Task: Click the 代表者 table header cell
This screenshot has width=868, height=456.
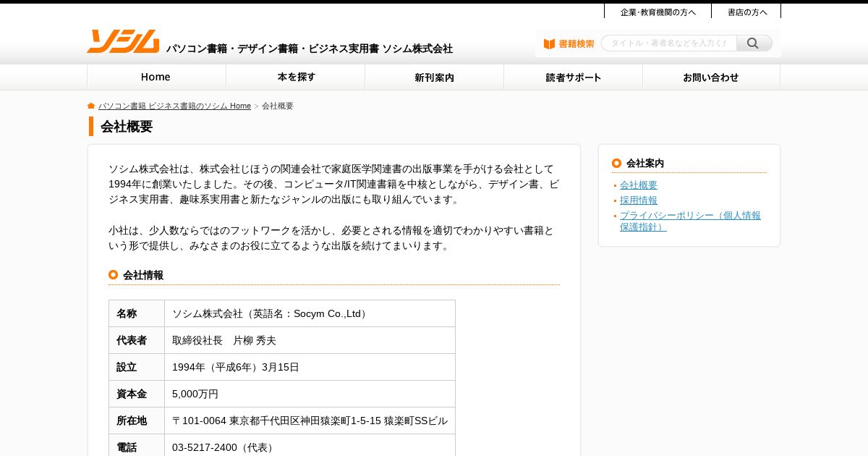Action: coord(137,340)
